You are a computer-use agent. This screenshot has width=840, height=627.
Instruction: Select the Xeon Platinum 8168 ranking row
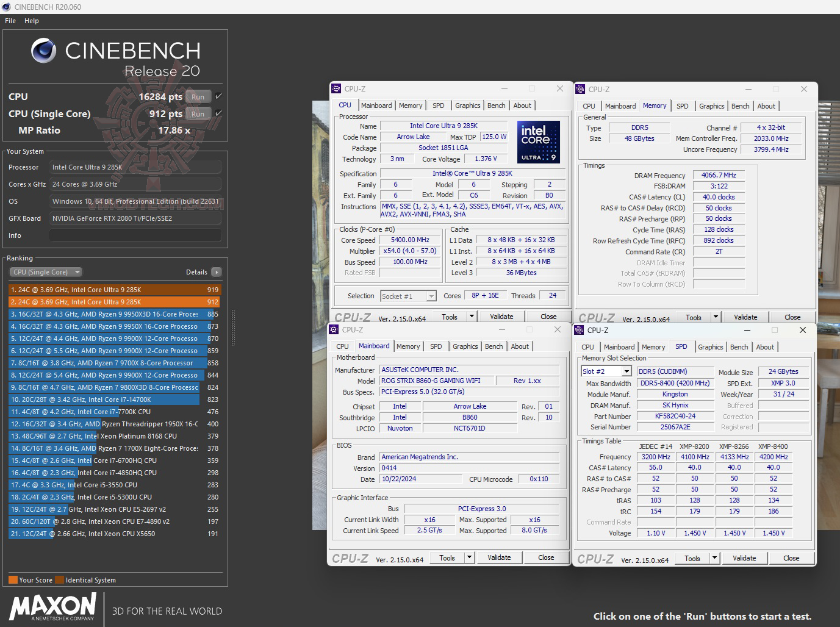[115, 436]
